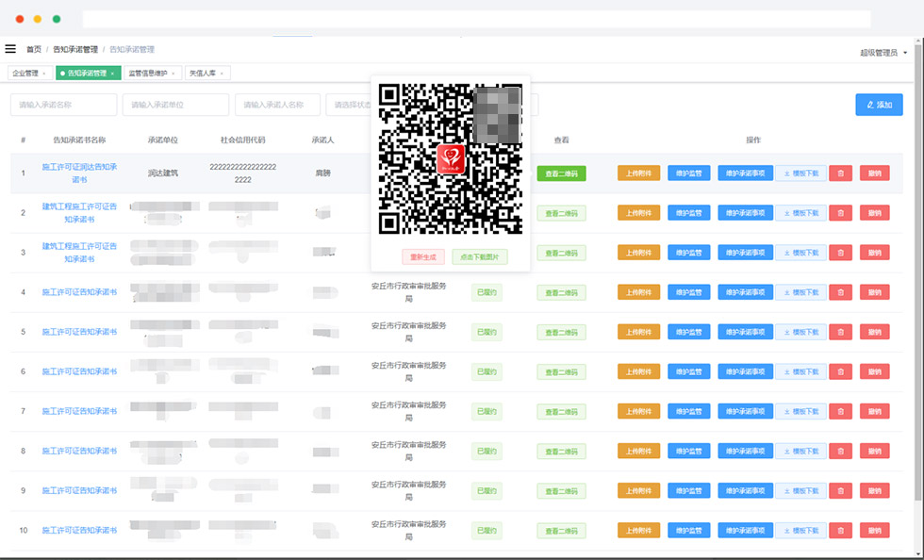Click 查看二维码 in row 1

[x=561, y=173]
